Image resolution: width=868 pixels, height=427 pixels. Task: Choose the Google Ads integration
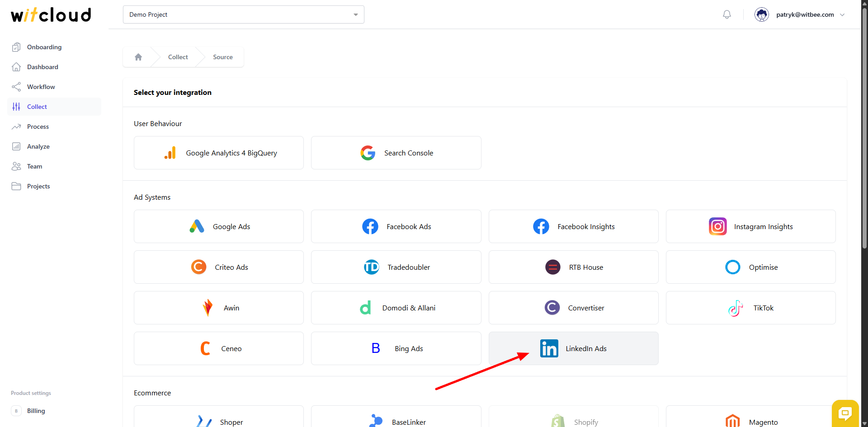click(x=219, y=226)
